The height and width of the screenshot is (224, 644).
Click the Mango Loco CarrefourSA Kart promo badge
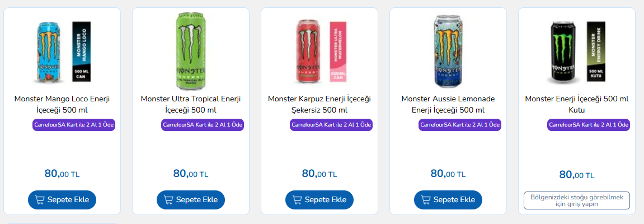[74, 124]
